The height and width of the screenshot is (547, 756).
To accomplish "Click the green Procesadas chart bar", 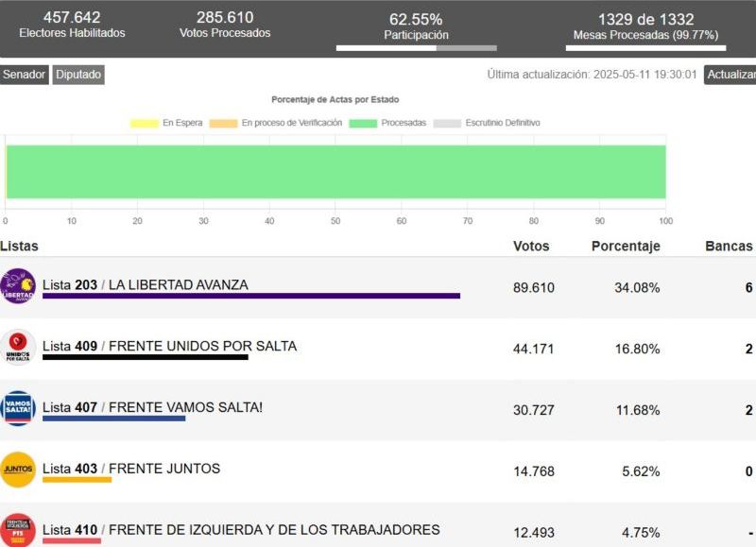I will (x=335, y=172).
